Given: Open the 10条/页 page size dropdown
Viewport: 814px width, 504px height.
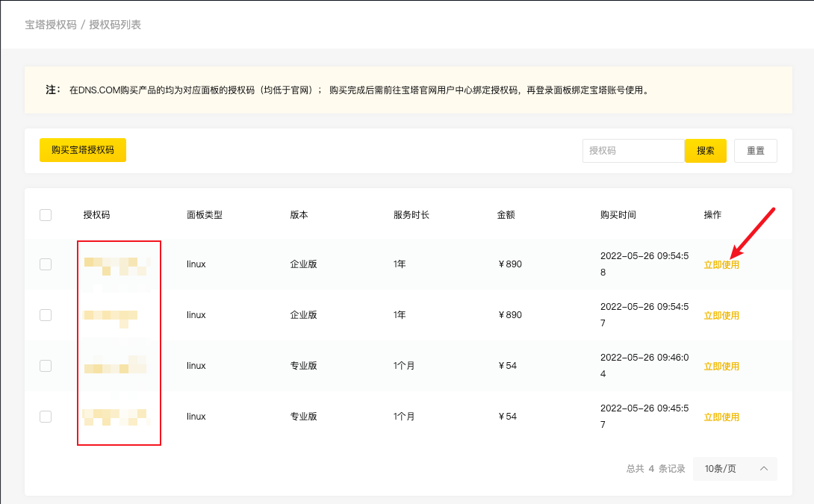Looking at the screenshot, I should 735,469.
